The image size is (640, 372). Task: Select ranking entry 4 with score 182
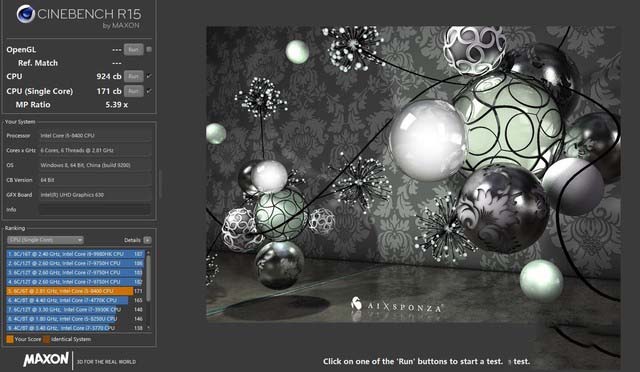[76, 282]
